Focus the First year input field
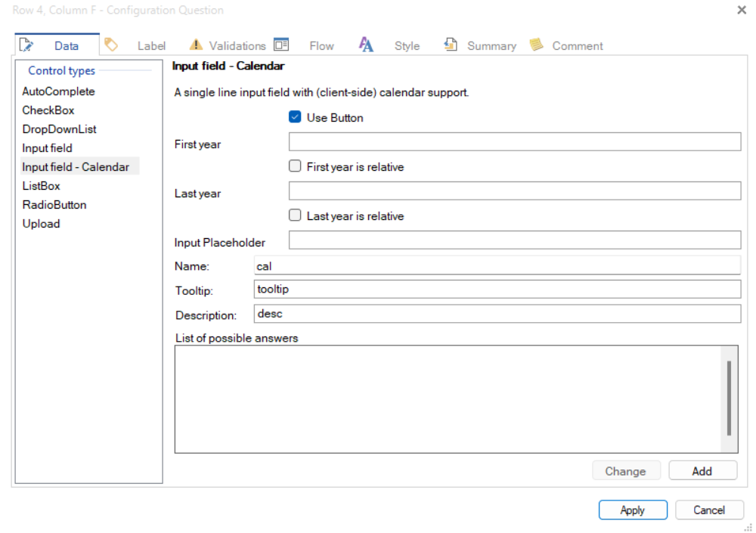756x533 pixels. [514, 141]
